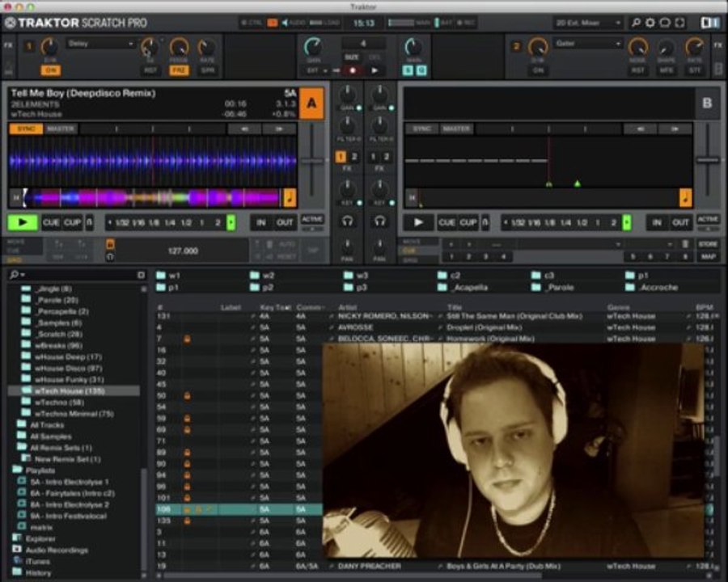Open the Ext. Mixer layout dropdown
Viewport: 728px width, 582px height.
(588, 23)
